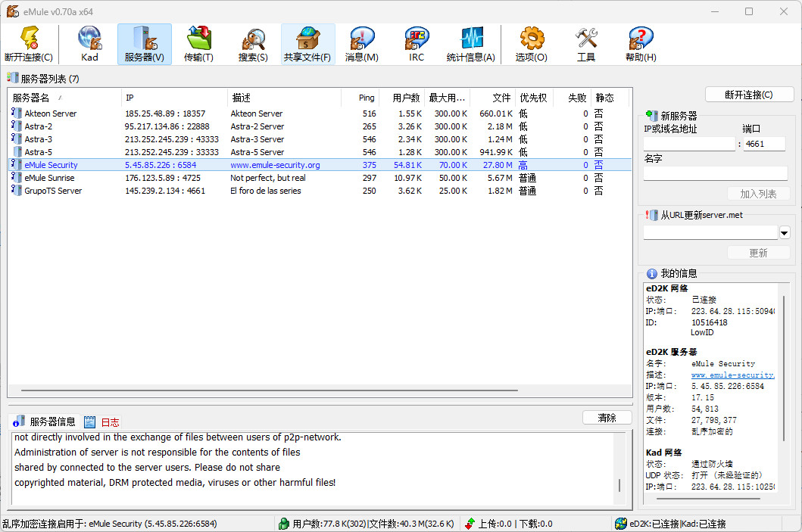The height and width of the screenshot is (532, 802).
Task: Click the Update (更新) button
Action: point(759,253)
